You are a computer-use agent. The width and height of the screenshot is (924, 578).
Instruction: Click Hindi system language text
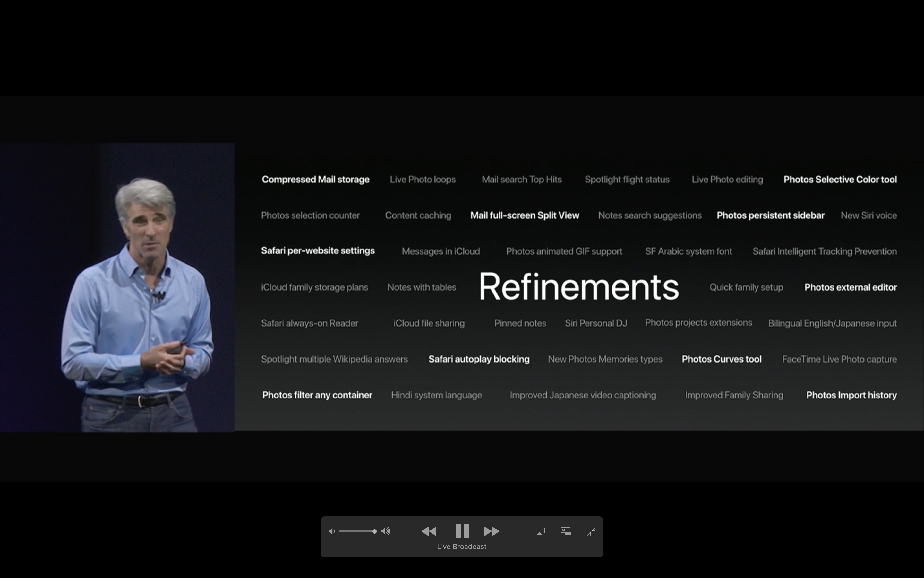pyautogui.click(x=436, y=395)
